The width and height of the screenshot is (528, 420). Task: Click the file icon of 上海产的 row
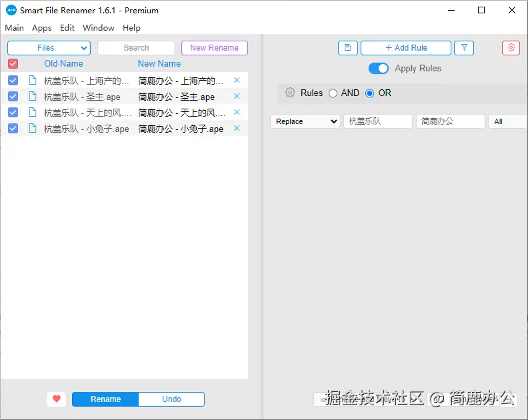pyautogui.click(x=32, y=80)
